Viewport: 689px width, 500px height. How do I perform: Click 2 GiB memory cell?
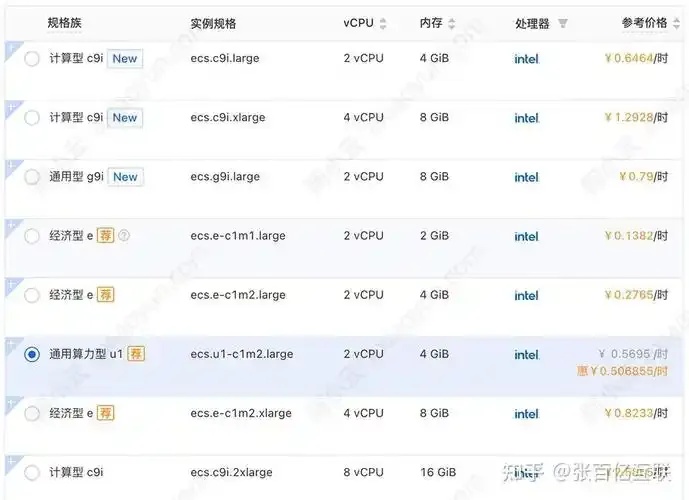click(x=434, y=236)
